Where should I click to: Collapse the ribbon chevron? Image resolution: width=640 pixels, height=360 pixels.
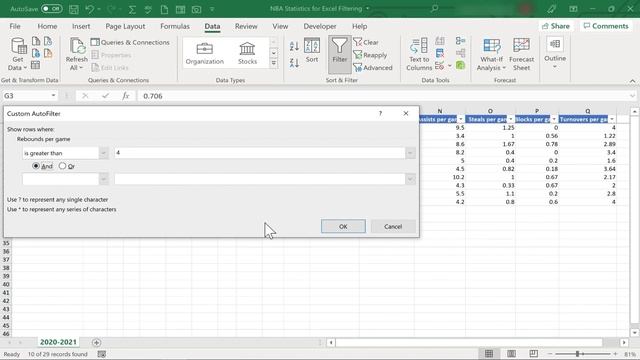coord(632,81)
